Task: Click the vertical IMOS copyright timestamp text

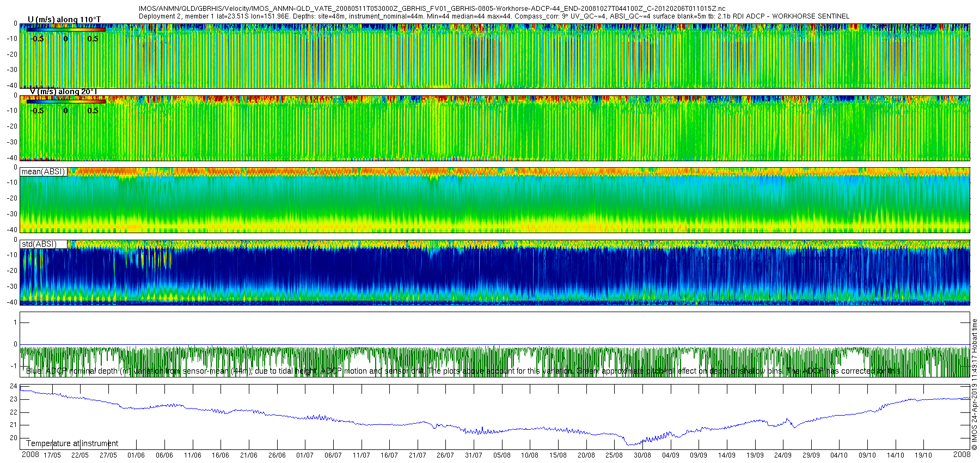Action: 975,384
